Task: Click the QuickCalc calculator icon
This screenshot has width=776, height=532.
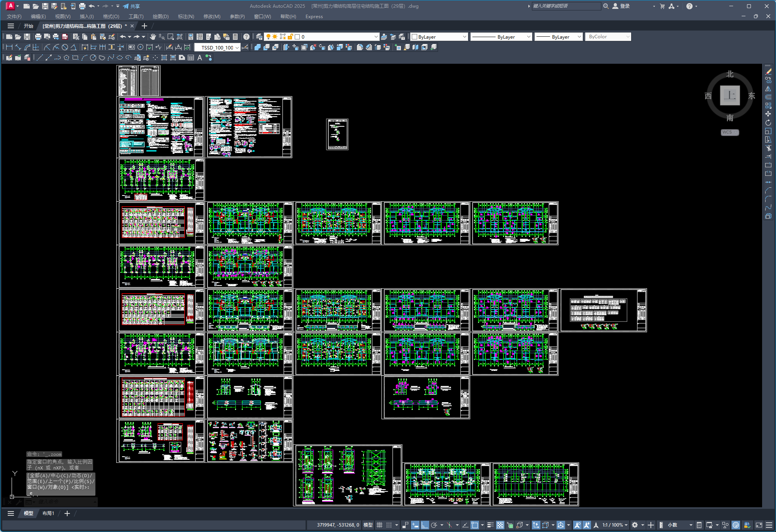Action: (x=235, y=37)
